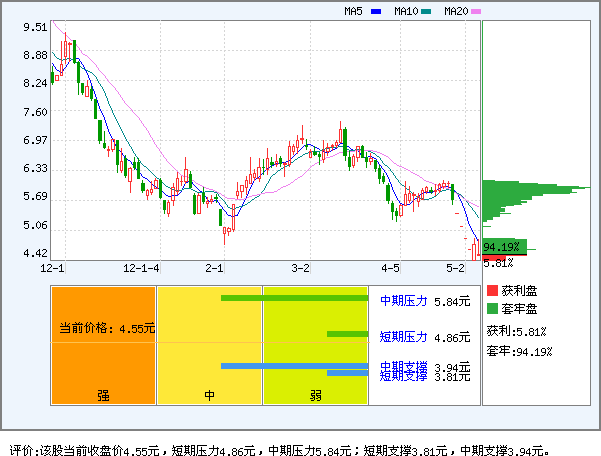
Task: Click the 评价 summary sentence below chart
Action: [280, 450]
